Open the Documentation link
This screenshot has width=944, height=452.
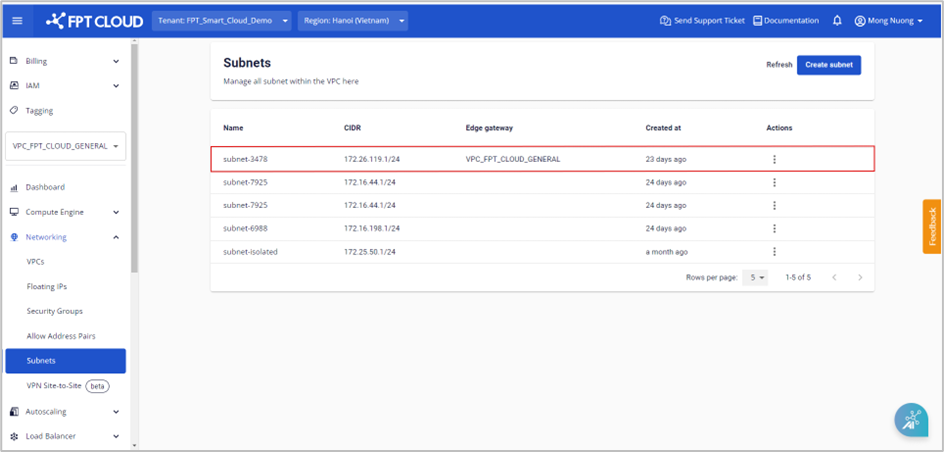tap(785, 20)
